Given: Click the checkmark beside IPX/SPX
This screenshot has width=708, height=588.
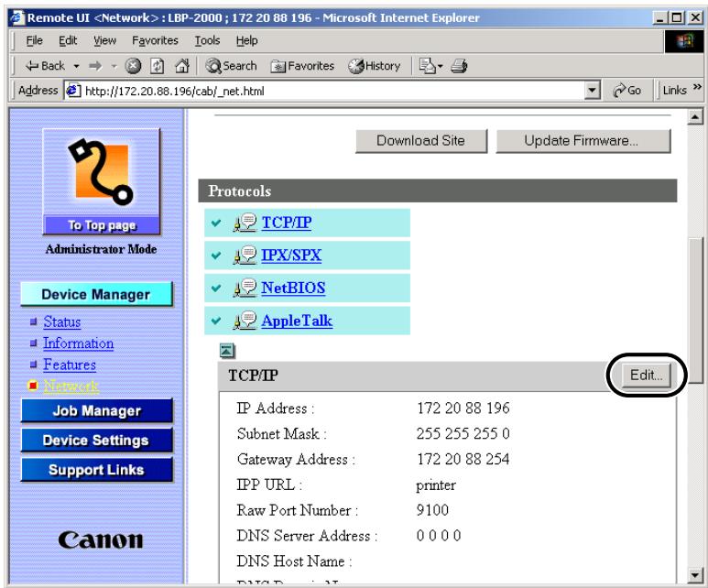Looking at the screenshot, I should [216, 256].
